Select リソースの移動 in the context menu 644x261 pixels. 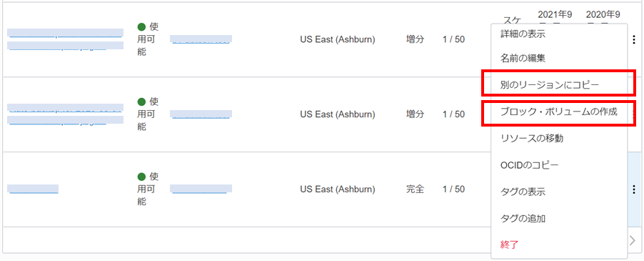tap(532, 139)
